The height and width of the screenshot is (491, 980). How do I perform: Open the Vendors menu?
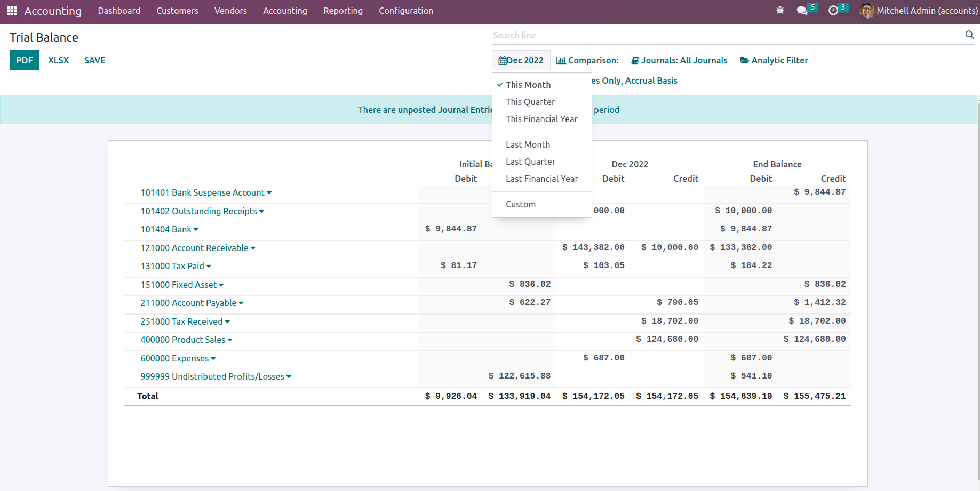tap(230, 11)
